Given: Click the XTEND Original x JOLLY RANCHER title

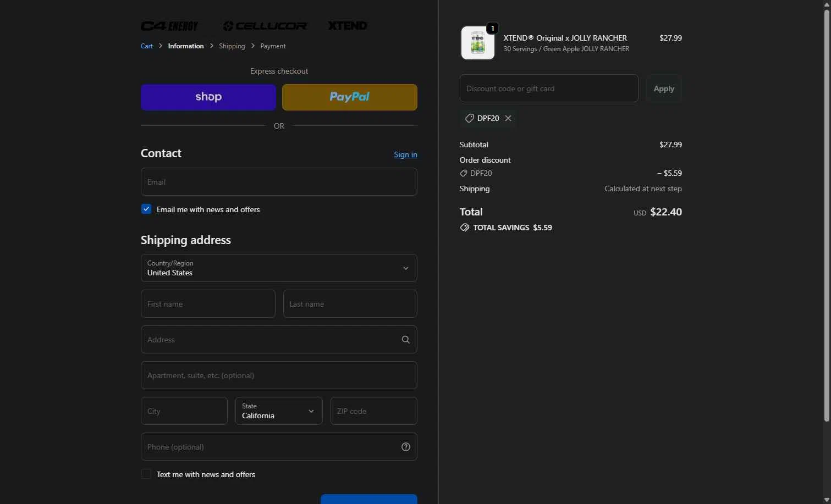Looking at the screenshot, I should 565,38.
